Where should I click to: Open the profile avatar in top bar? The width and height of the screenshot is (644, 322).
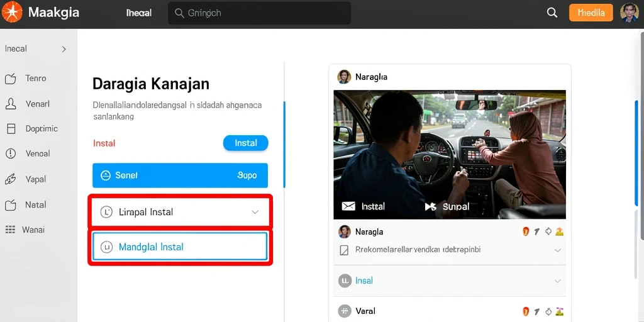coord(629,13)
